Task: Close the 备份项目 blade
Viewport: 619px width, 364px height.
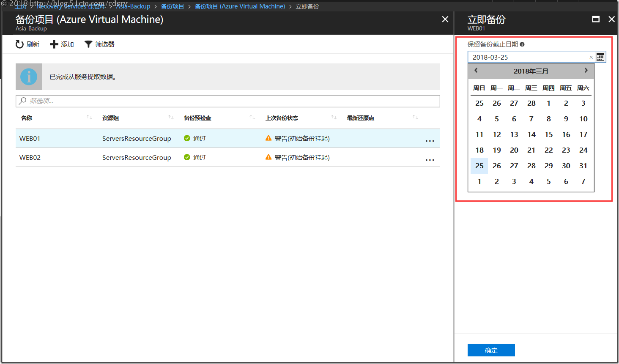Action: pos(445,19)
